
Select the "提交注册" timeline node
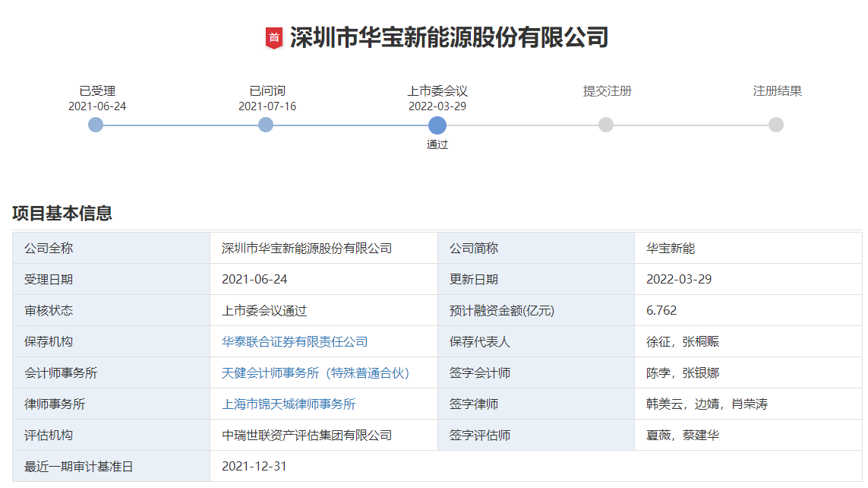click(606, 125)
